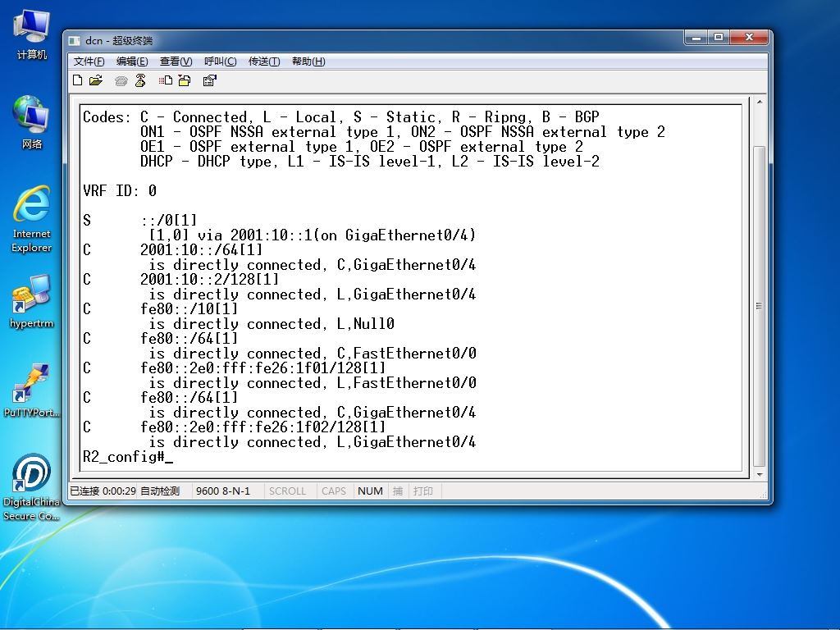Screen dimensions: 840x630
Task: Select the hypertrm desktop shortcut
Action: (x=32, y=301)
